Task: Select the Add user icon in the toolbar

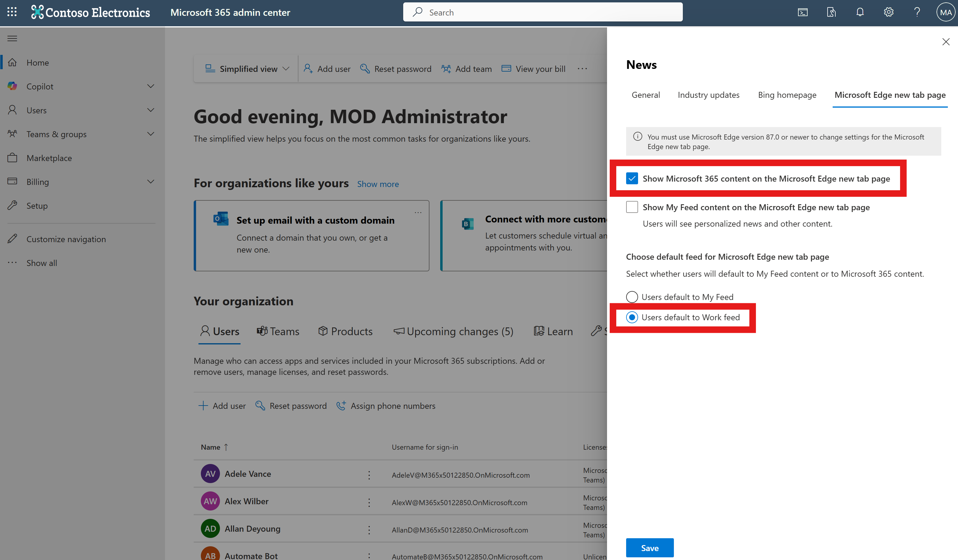Action: tap(308, 69)
